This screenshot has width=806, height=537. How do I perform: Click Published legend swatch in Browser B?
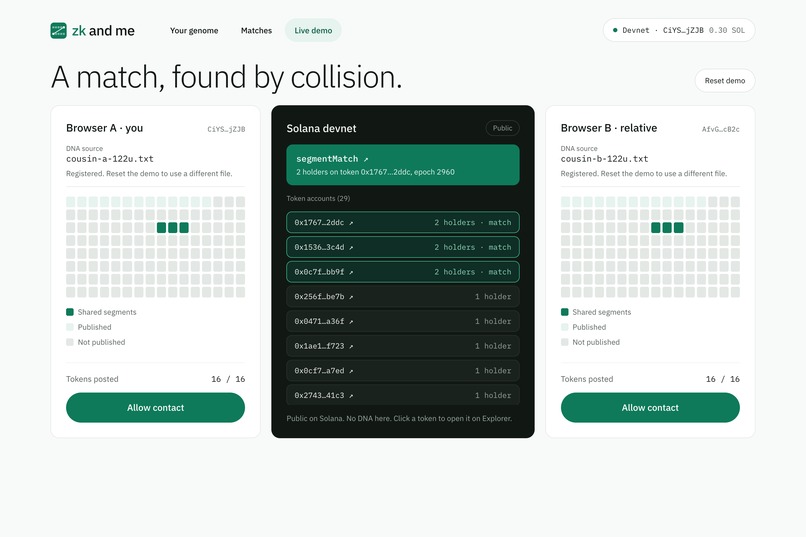coord(564,327)
